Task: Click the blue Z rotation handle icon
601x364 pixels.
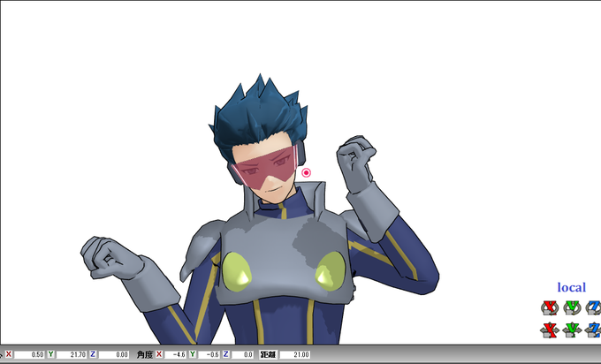Action: (593, 307)
